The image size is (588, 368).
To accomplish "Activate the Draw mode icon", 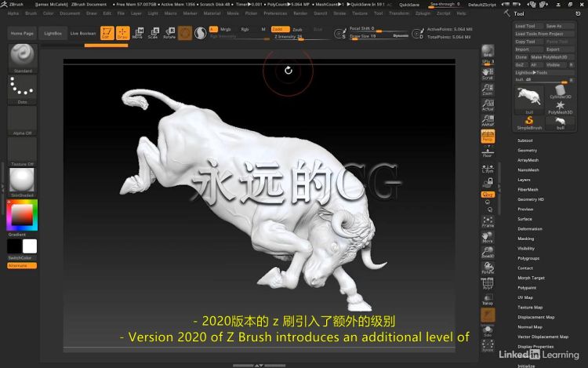I will [122, 33].
